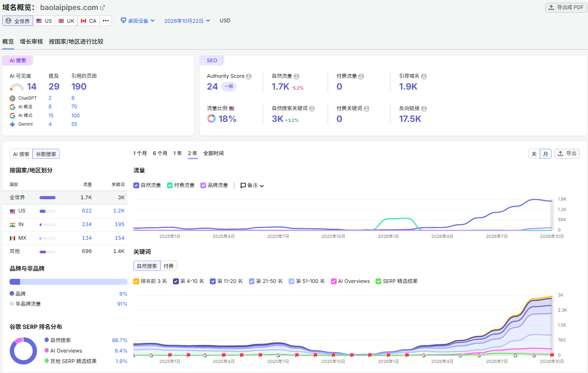Click Google icon beside AI 概览
588x373 pixels.
point(12,107)
